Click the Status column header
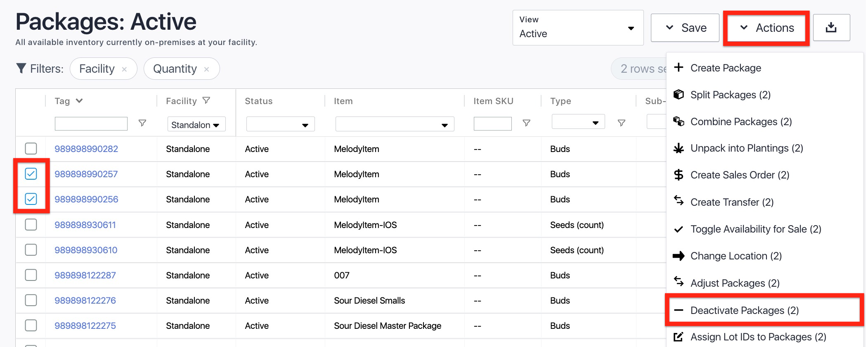 [x=259, y=101]
